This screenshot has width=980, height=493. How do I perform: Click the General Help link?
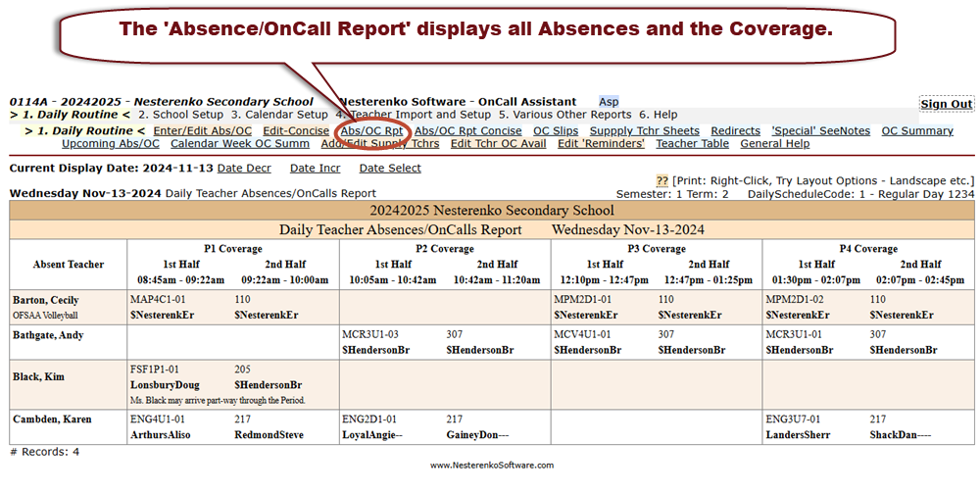coord(774,144)
